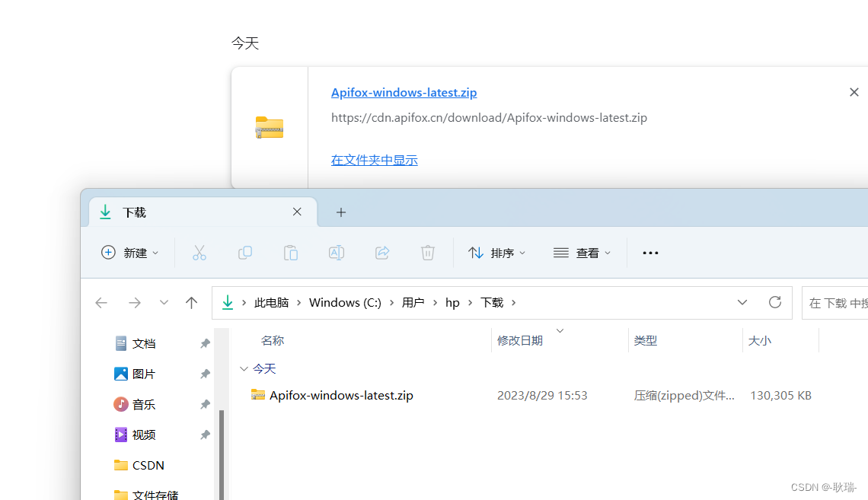Collapse the 今天 file group
The image size is (868, 500).
(x=244, y=368)
